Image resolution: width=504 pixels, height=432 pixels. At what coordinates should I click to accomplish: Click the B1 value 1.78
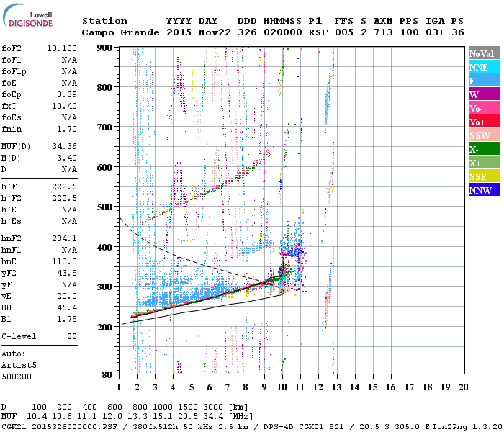pos(67,319)
